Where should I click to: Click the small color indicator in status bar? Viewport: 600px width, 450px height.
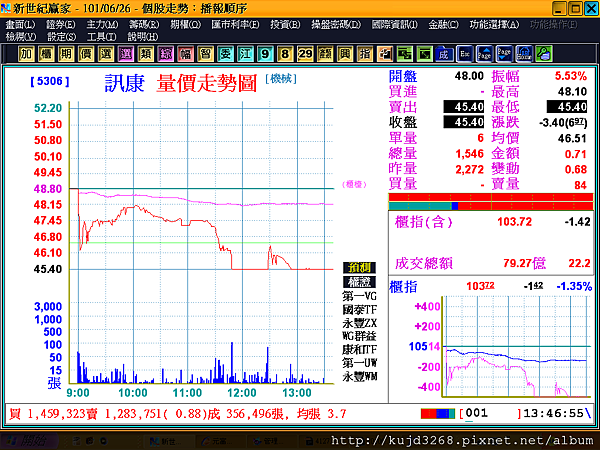tap(438, 414)
